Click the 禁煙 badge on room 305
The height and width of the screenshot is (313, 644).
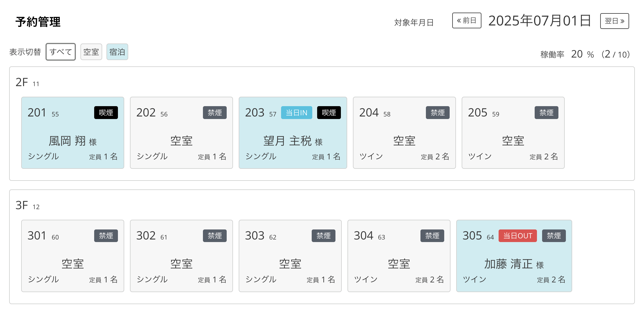[x=554, y=236]
